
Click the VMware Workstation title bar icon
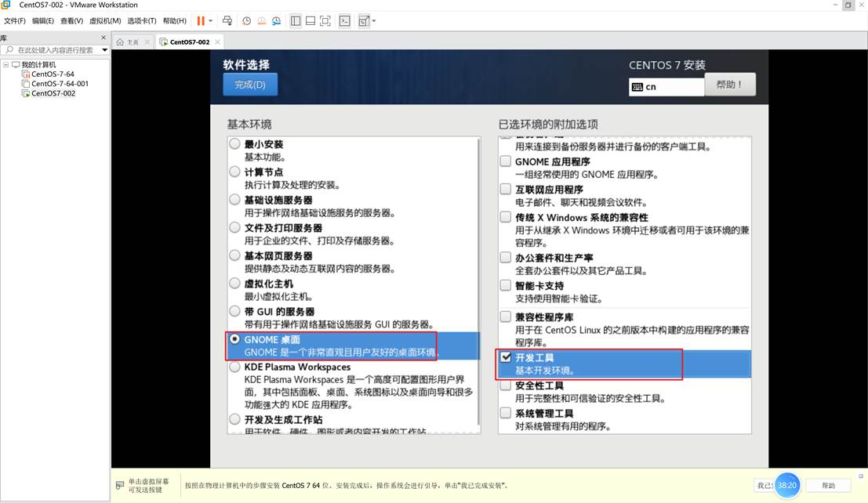click(5, 5)
